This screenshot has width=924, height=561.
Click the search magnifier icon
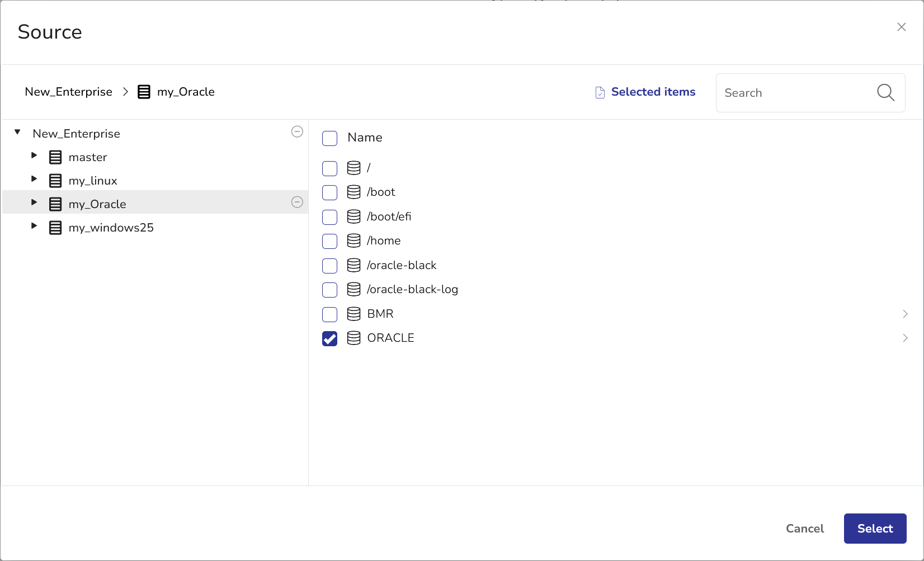coord(885,92)
